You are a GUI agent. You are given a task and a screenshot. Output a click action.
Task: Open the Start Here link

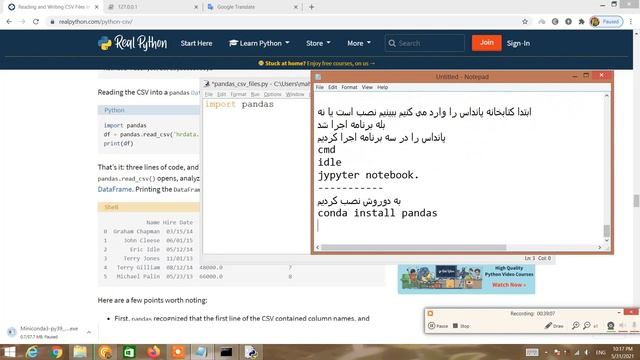click(196, 43)
